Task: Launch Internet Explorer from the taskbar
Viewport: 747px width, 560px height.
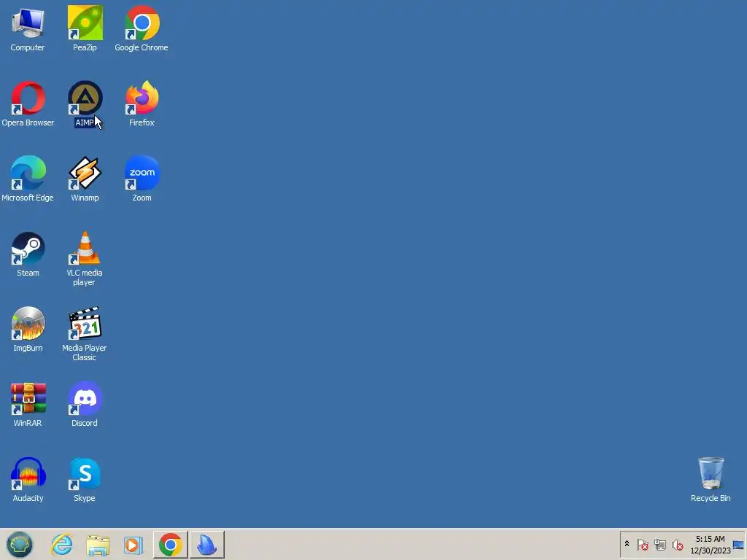Action: (x=62, y=545)
